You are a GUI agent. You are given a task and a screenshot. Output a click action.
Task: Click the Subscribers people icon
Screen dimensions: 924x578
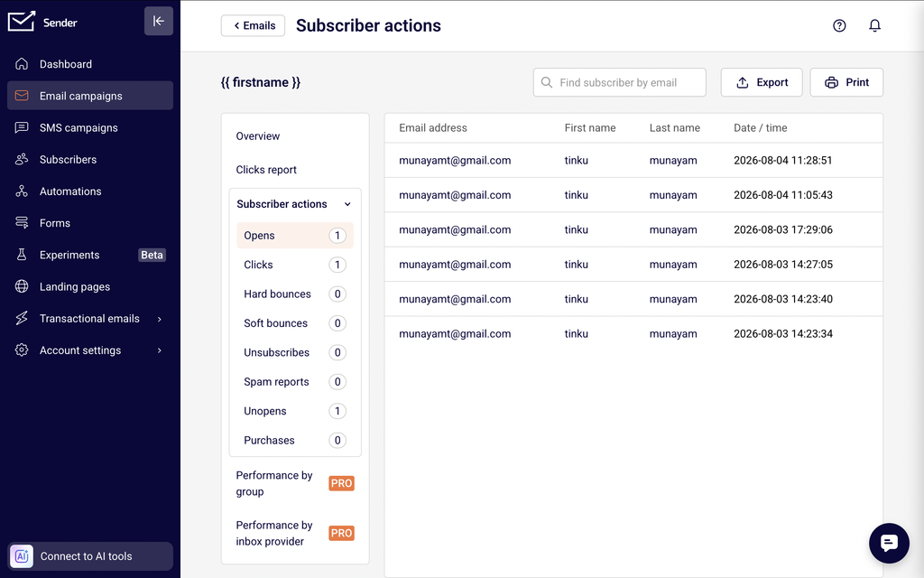tap(22, 159)
